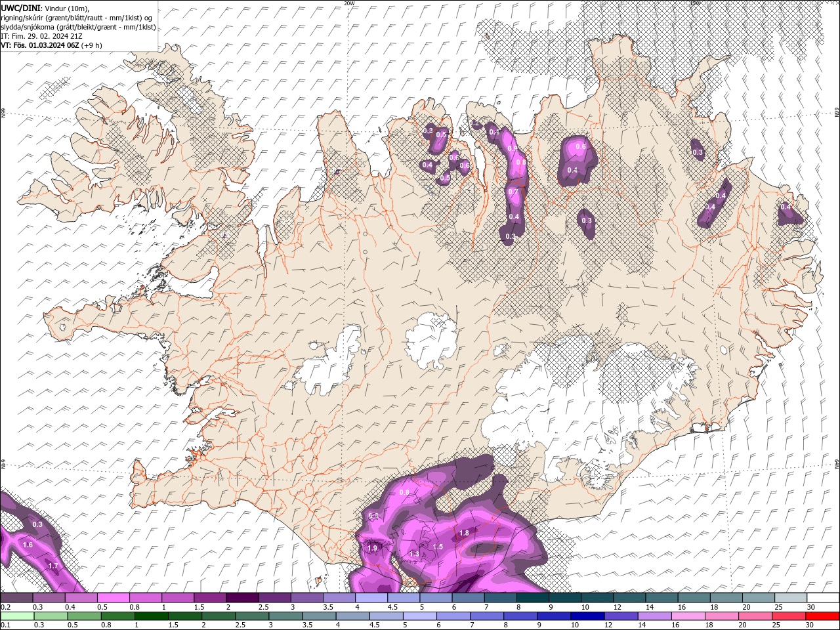Click the white rightmost swatch on top scale

[x=823, y=598]
